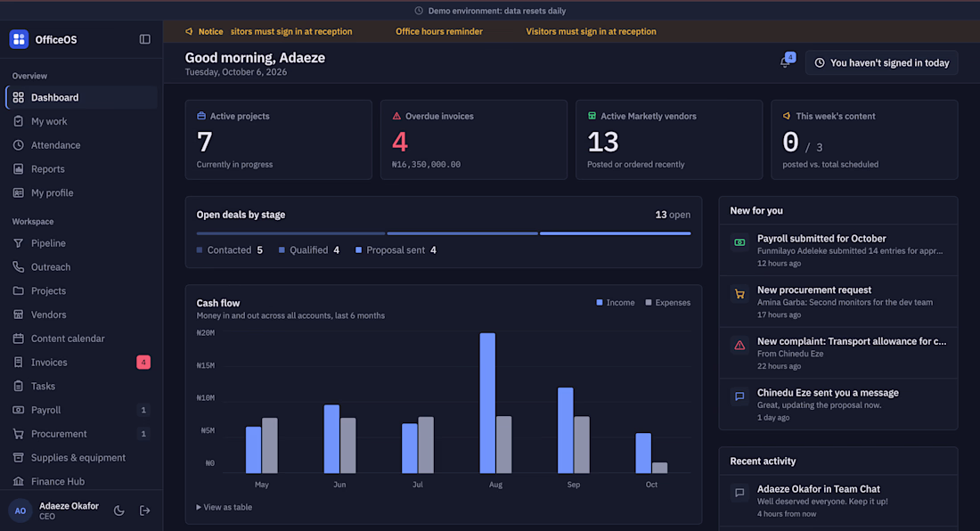This screenshot has width=980, height=531.
Task: Click the This week's content megaphone icon
Action: click(x=787, y=116)
